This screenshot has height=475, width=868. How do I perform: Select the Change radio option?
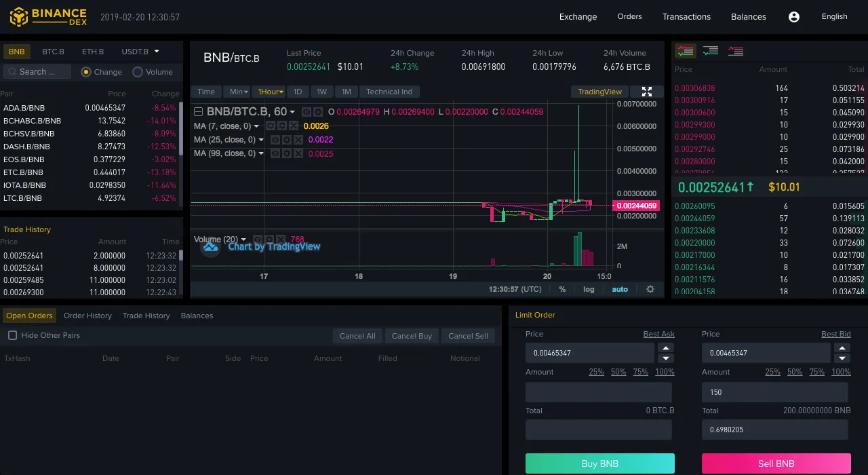tap(86, 72)
